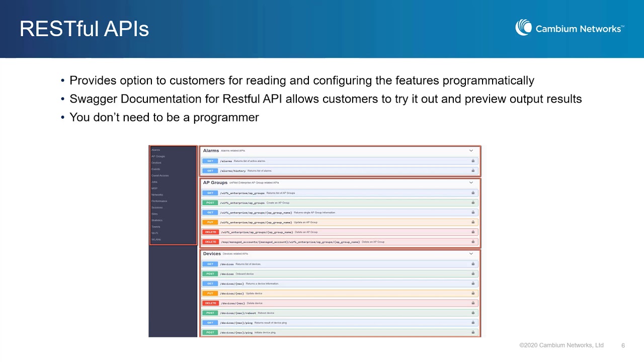This screenshot has height=362, width=644.
Task: Click lock icon on DELETE /wifi_enterprise/ap_groups/{ap_group_name} row
Action: [x=473, y=232]
